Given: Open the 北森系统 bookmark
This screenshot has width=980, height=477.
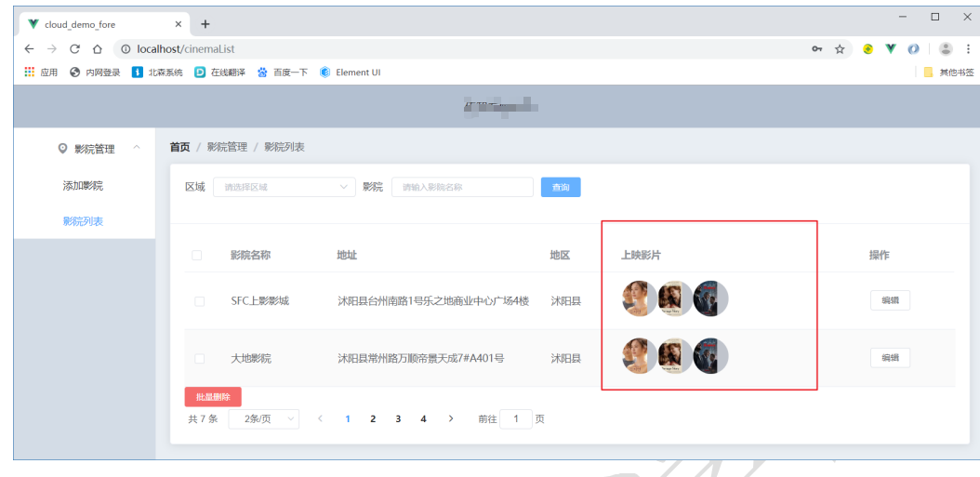Looking at the screenshot, I should coord(157,73).
